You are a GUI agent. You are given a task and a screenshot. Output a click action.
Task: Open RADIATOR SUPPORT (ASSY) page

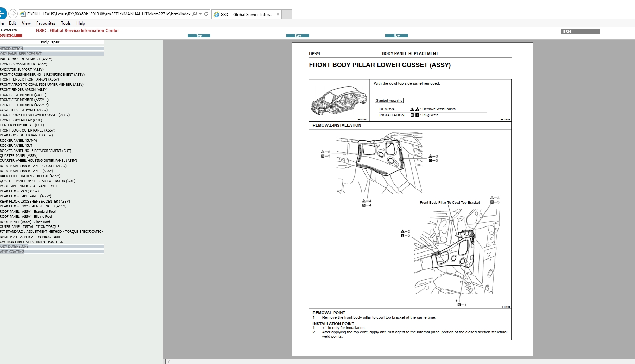point(22,70)
